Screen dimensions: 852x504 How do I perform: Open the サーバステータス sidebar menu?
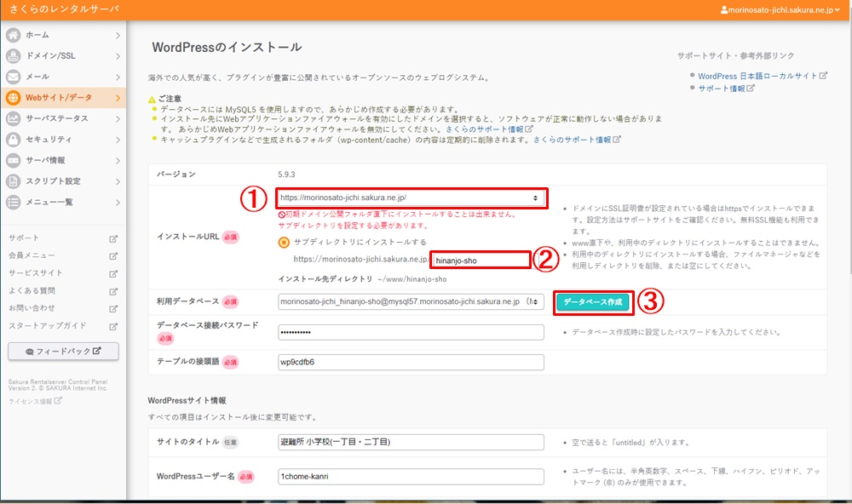(63, 118)
